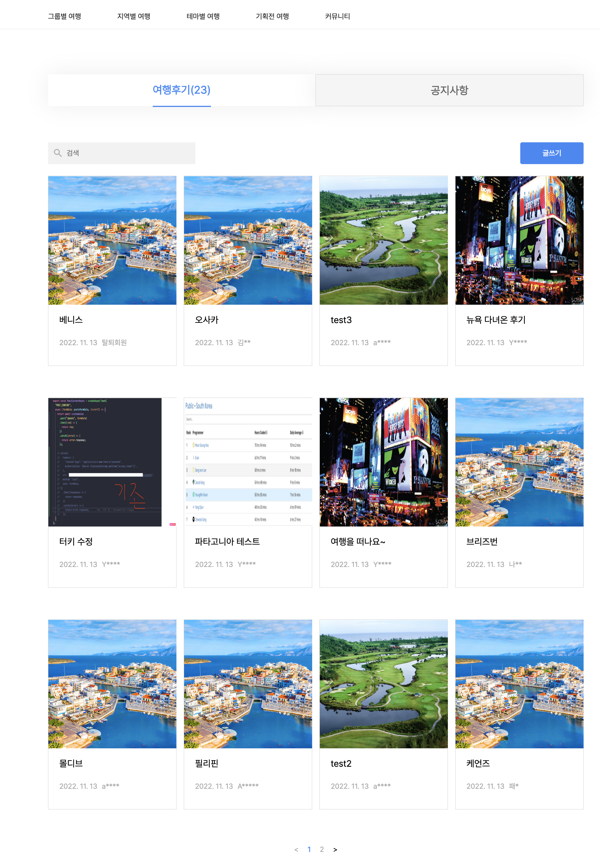Open the 뉴욕 다녀온 후기 post image
The height and width of the screenshot is (868, 600).
click(519, 240)
